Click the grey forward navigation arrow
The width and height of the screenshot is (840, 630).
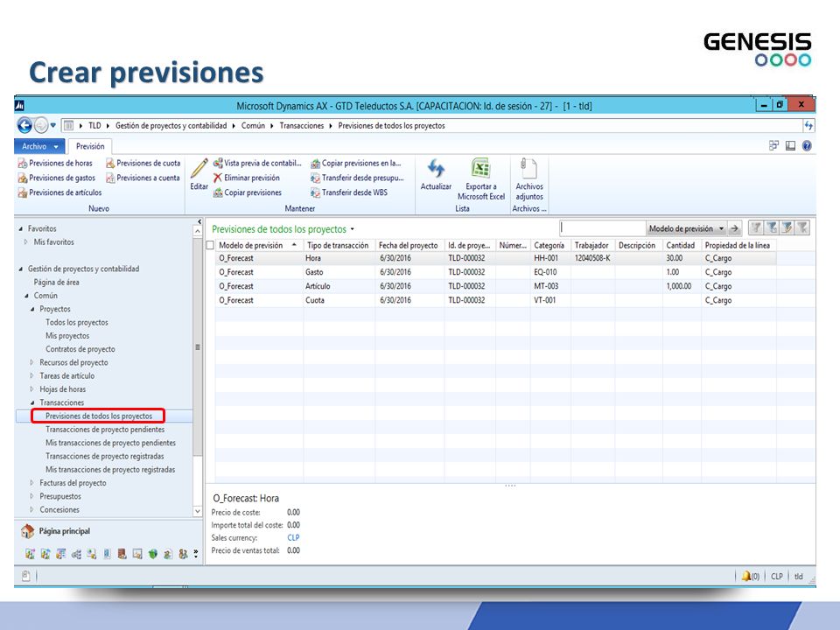click(x=41, y=125)
